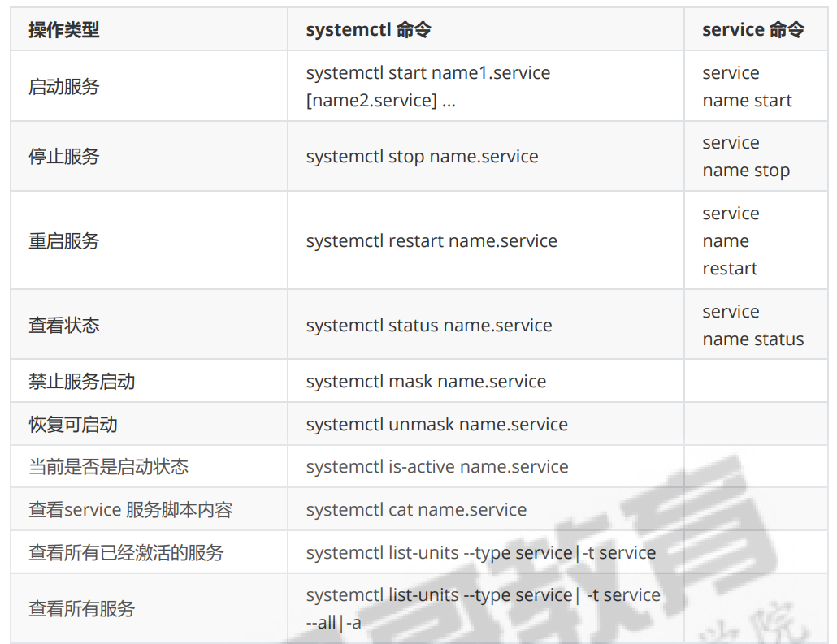The image size is (837, 644).
Task: Select the '查看状态' row label
Action: tap(64, 325)
